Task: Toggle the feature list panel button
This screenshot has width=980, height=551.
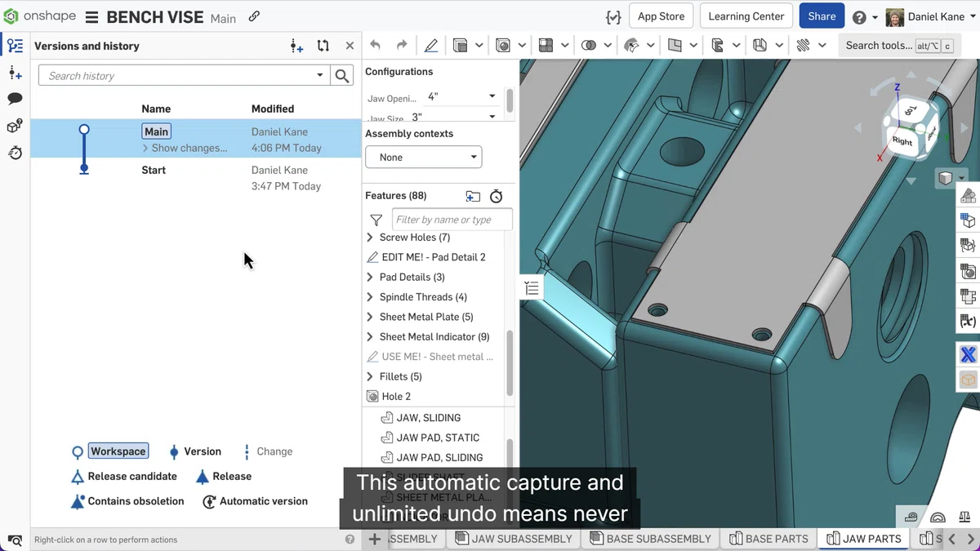Action: click(x=532, y=288)
